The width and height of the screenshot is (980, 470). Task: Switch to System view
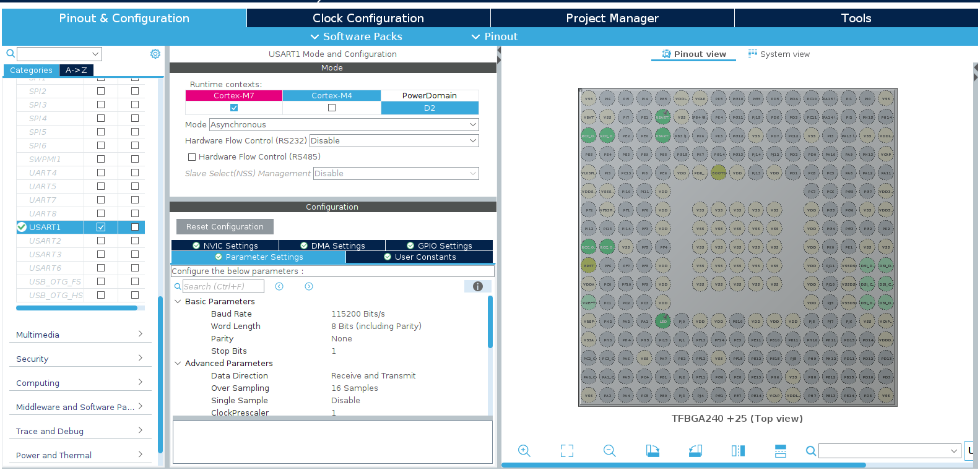pyautogui.click(x=779, y=54)
